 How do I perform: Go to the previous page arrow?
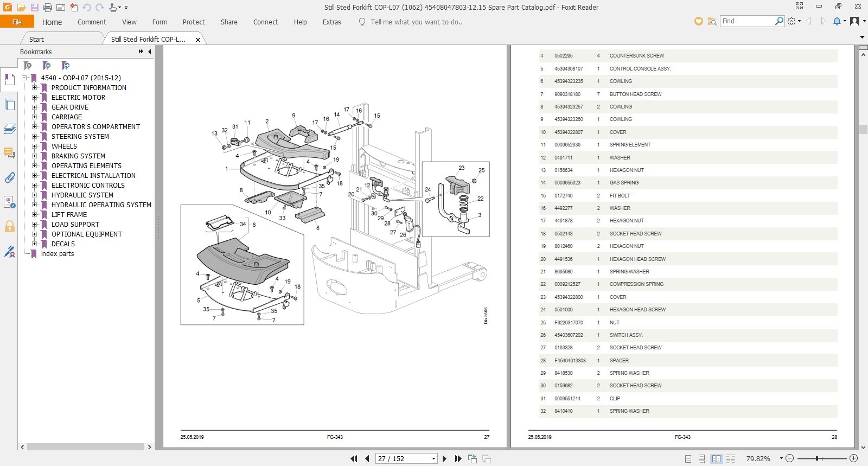pos(367,459)
